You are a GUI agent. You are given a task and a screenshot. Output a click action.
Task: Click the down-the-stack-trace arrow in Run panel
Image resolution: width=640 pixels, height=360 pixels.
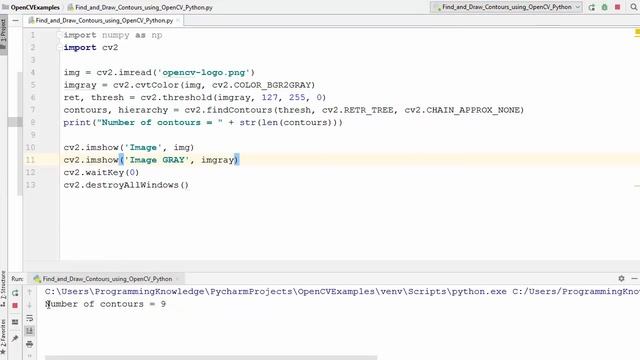pos(29,305)
